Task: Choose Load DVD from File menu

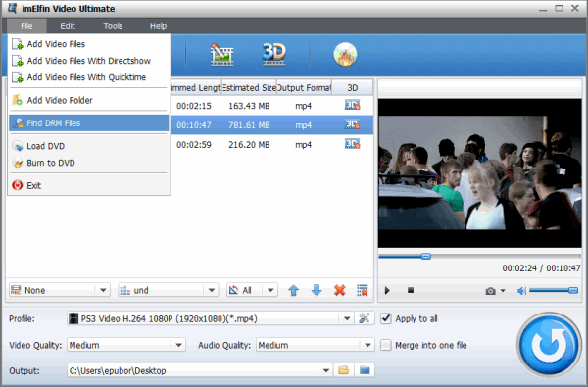Action: coord(89,146)
